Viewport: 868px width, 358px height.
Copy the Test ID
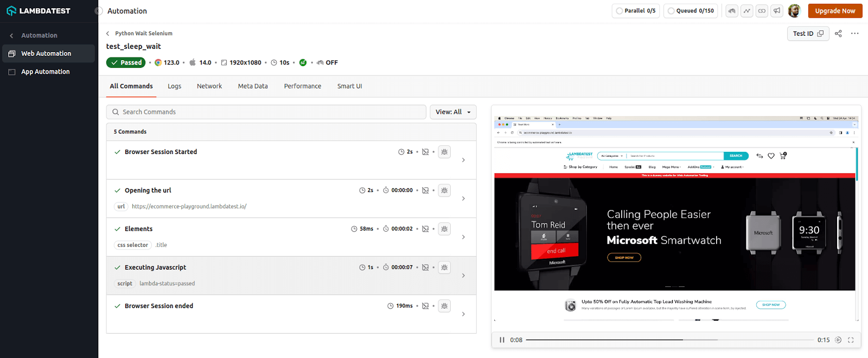coord(808,34)
